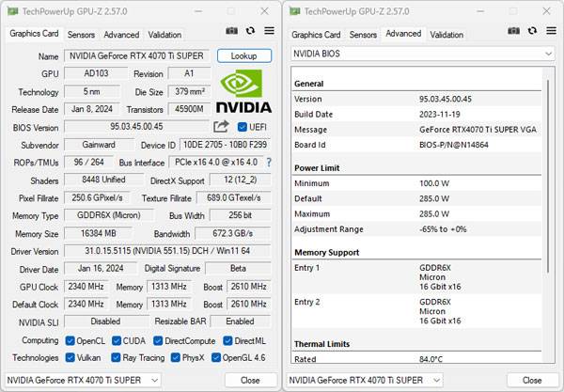The image size is (564, 392).
Task: Click the refresh icon in right window
Action: 533,31
